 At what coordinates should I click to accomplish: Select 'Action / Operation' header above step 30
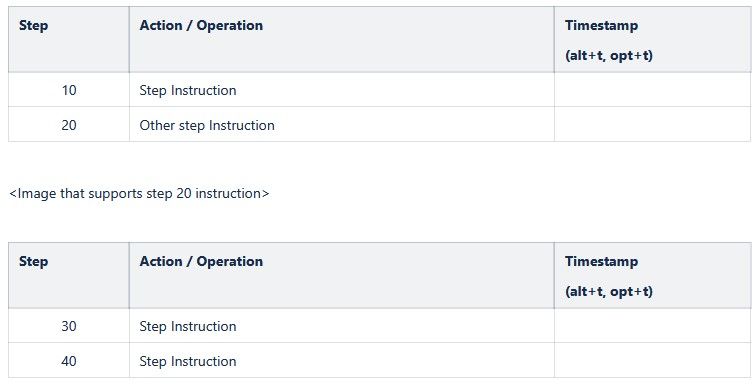coord(201,261)
